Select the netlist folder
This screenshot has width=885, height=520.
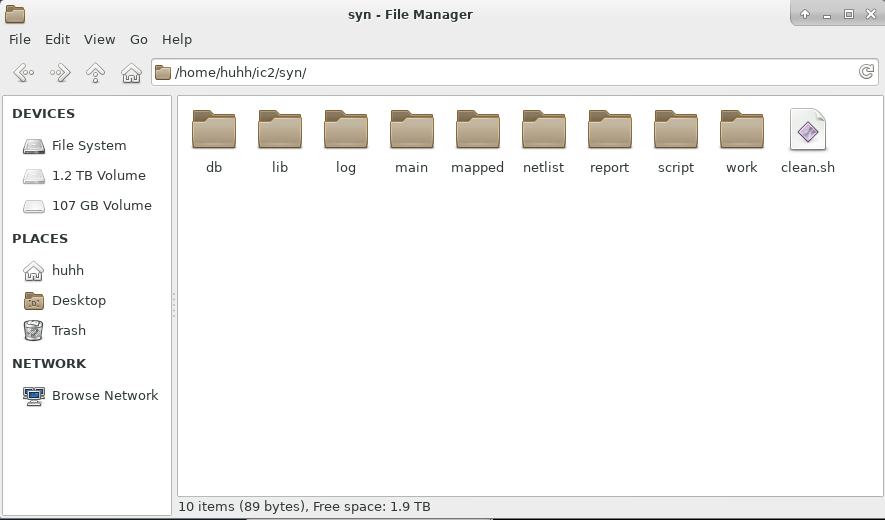(x=543, y=132)
